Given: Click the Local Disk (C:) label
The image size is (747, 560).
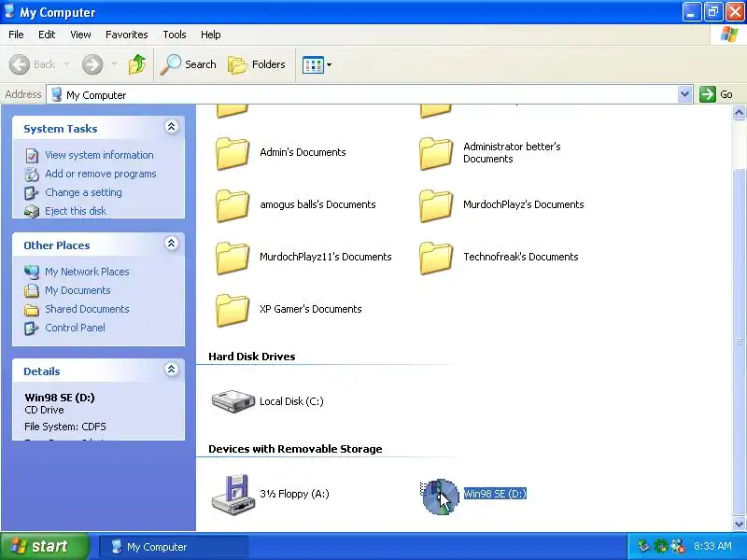Looking at the screenshot, I should tap(291, 401).
